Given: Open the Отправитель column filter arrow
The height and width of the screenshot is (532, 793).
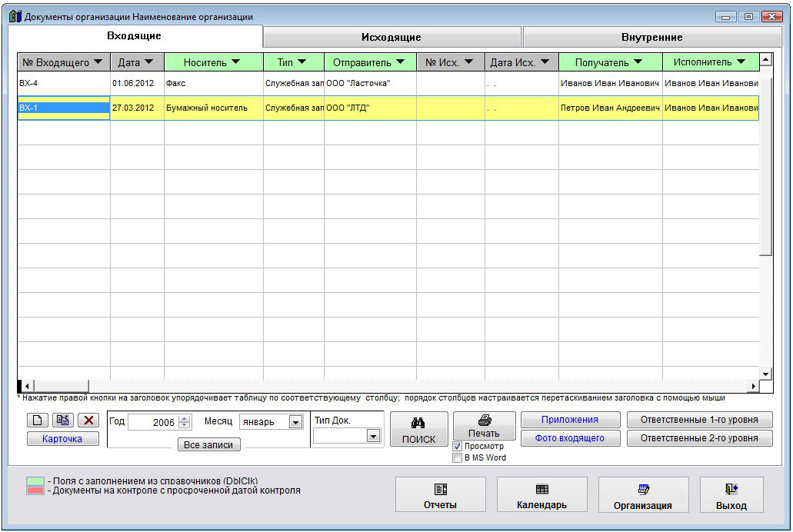Looking at the screenshot, I should (x=401, y=62).
